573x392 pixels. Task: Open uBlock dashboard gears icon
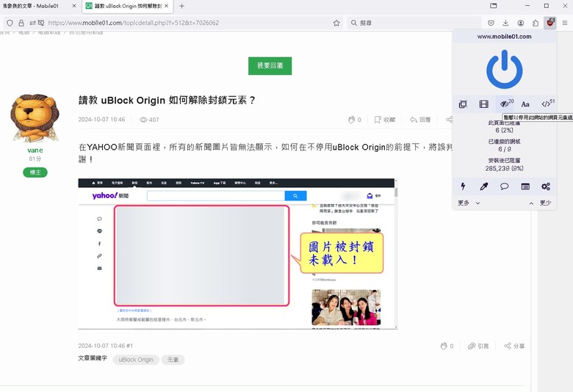(x=546, y=186)
